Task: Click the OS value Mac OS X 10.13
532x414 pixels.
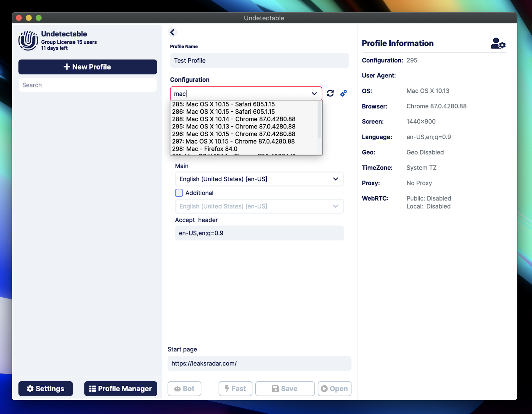Action: tap(428, 91)
